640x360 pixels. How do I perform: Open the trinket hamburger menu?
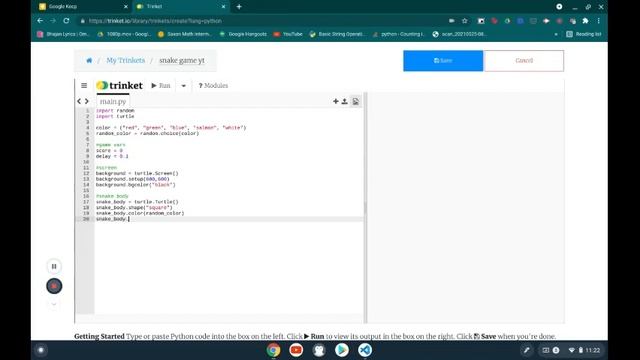tap(84, 85)
